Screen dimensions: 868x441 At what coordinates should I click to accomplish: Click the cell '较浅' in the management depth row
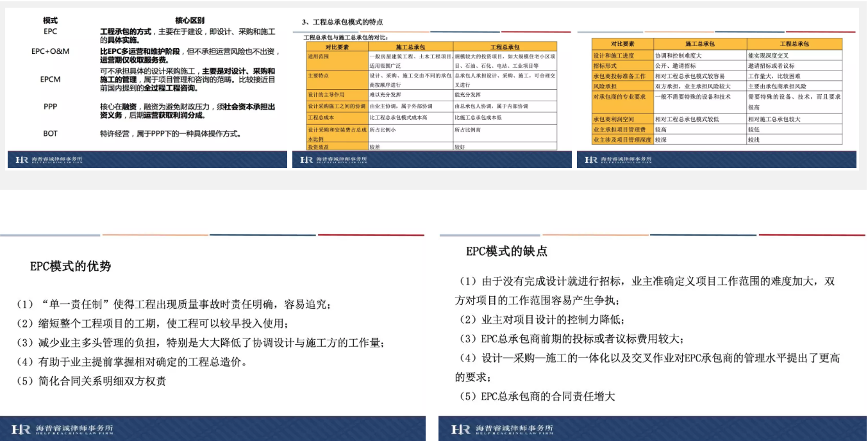753,139
